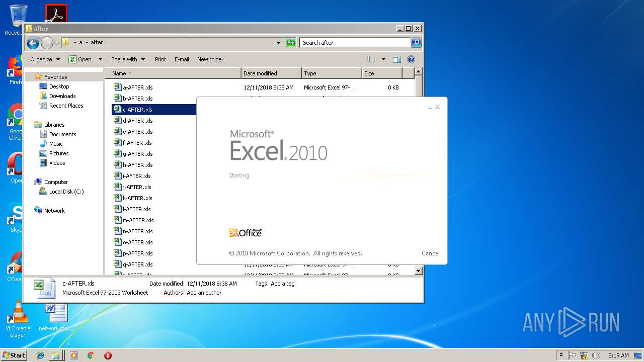Expand the Open button dropdown arrow

point(100,59)
